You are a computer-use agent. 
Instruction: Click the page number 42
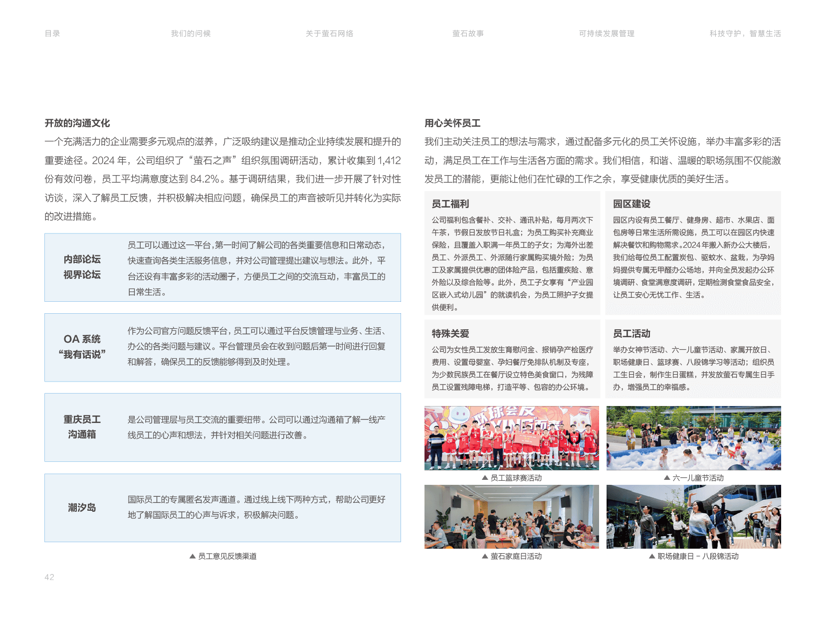(x=49, y=577)
